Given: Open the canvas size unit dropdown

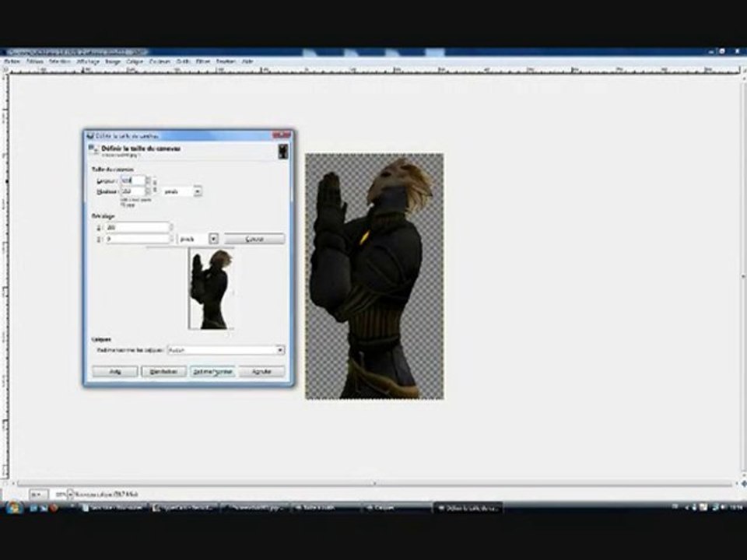Looking at the screenshot, I should tap(182, 191).
